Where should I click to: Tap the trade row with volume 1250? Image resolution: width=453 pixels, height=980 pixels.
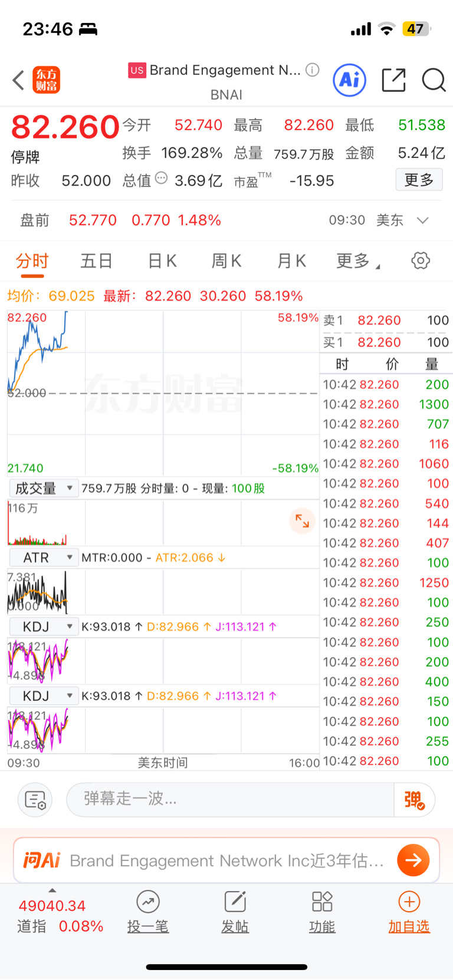[386, 583]
